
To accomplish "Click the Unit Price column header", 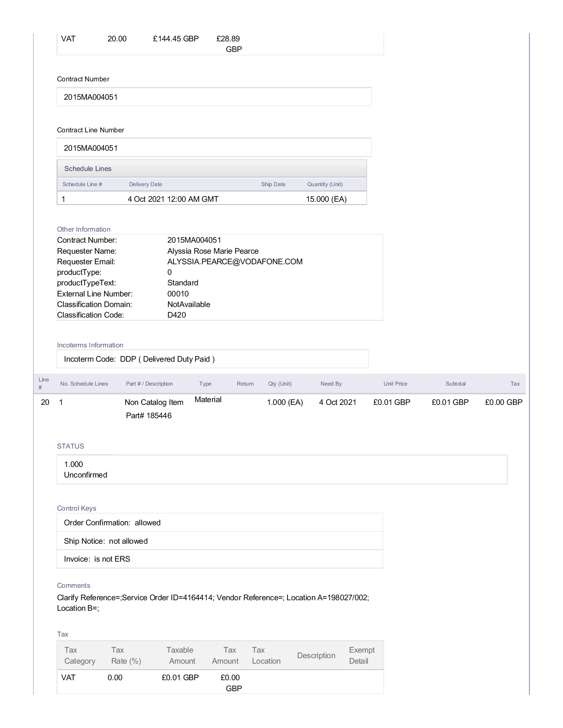I will point(395,384).
